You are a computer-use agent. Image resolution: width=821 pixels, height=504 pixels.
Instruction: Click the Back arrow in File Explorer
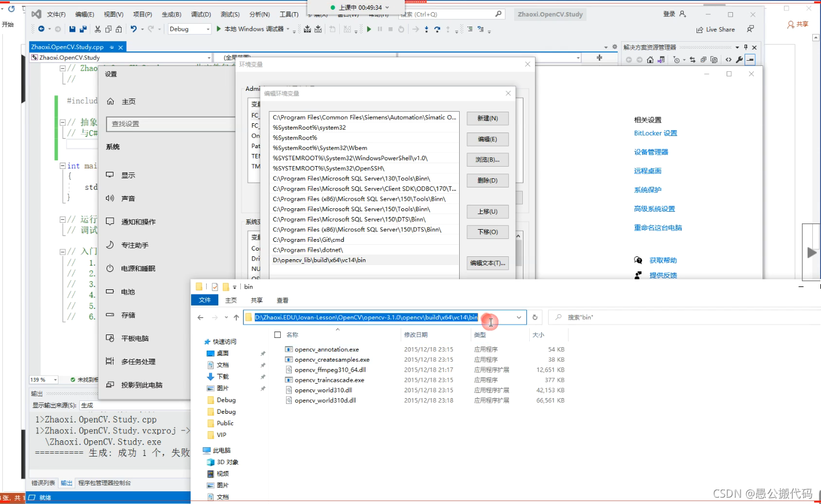(200, 317)
